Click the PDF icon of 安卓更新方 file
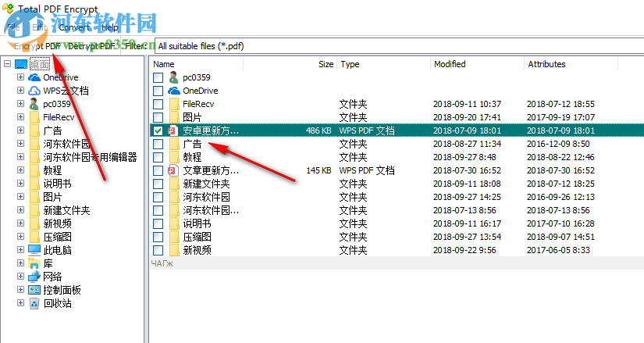 pyautogui.click(x=173, y=130)
